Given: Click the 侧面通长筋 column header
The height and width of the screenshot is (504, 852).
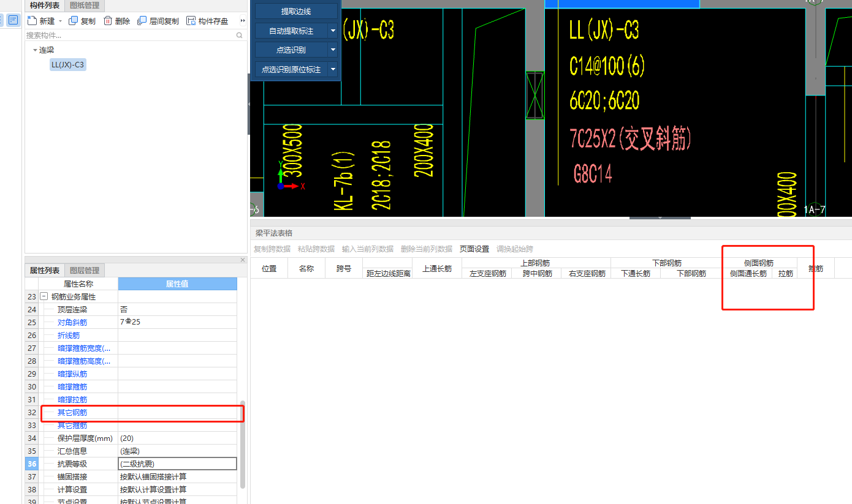Looking at the screenshot, I should (x=748, y=273).
